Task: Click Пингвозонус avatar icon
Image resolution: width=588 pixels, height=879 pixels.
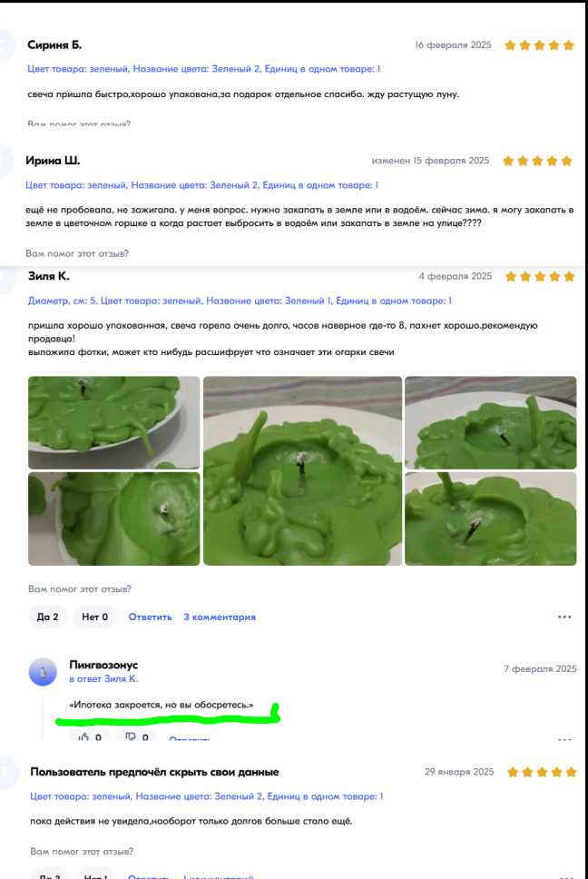Action: (43, 672)
